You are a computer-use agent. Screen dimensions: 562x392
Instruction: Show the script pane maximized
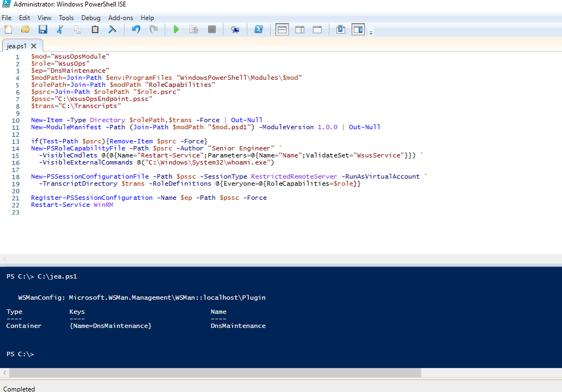tap(317, 29)
